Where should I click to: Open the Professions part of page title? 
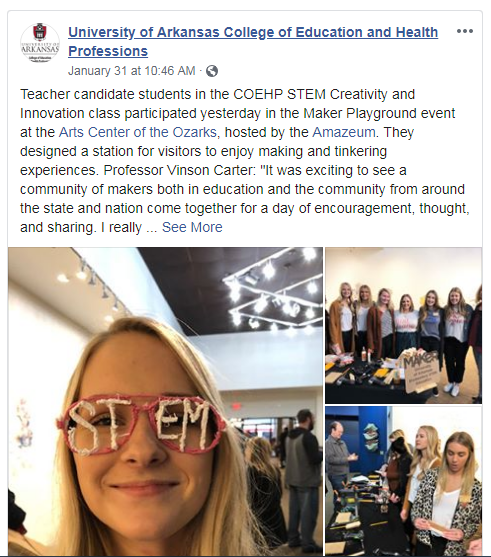[x=108, y=51]
